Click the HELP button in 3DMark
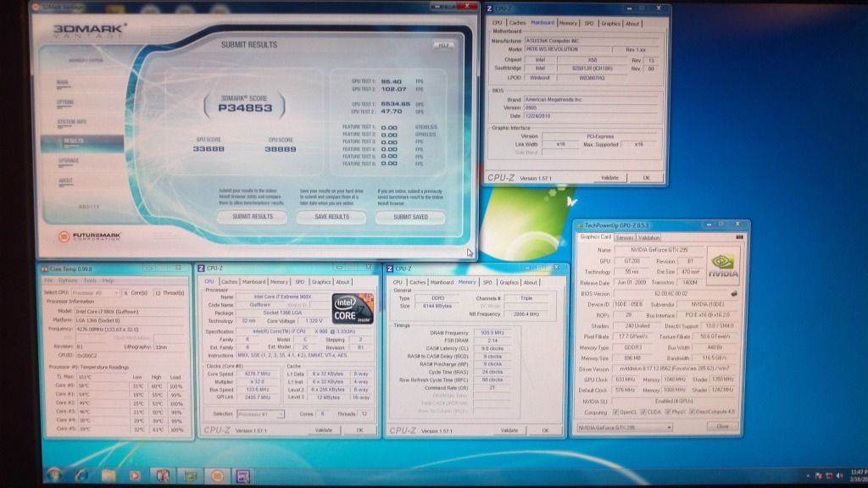Screen dimensions: 868x488 (x=443, y=46)
